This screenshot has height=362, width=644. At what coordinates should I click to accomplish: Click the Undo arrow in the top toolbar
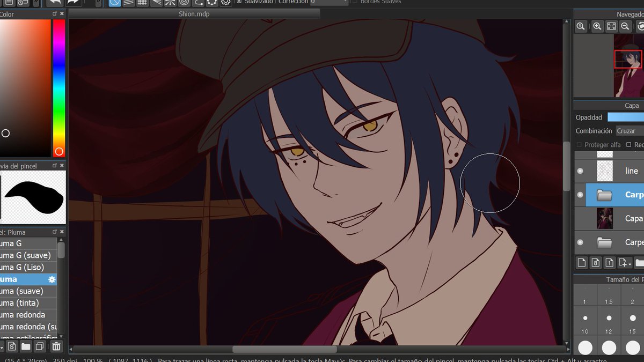point(54,2)
